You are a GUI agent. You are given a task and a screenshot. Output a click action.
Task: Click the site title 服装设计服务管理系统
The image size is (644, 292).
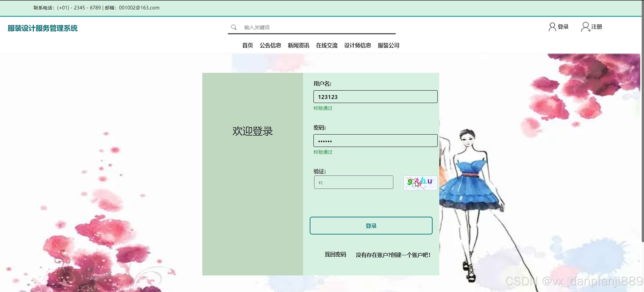(43, 28)
